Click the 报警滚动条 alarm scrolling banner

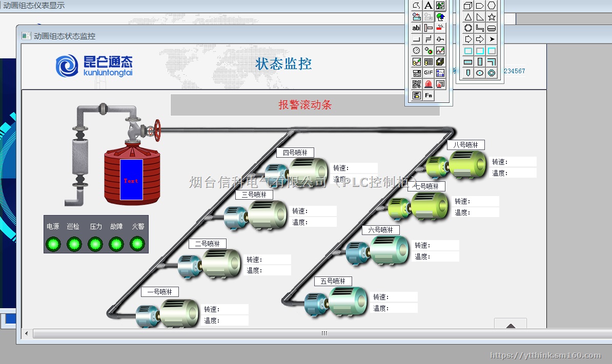pos(304,105)
